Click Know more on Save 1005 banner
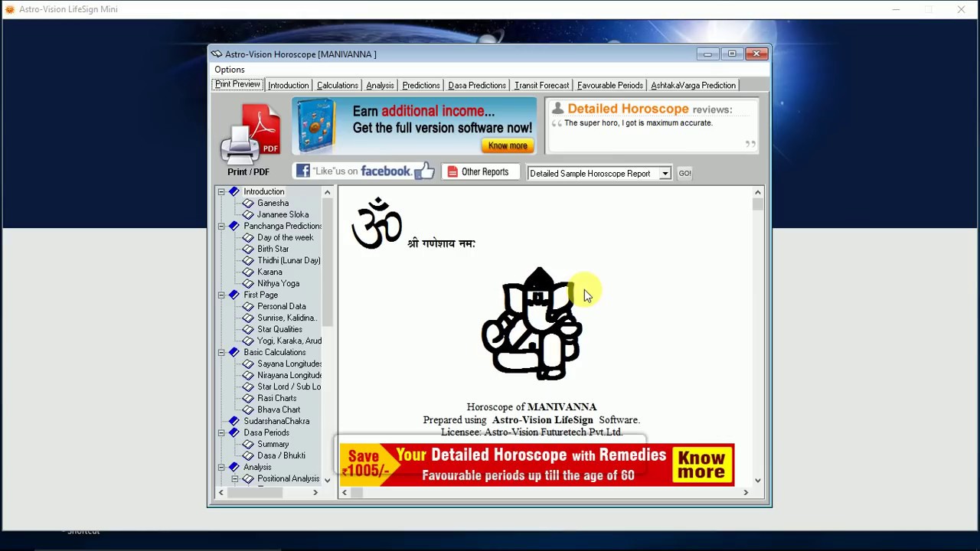The width and height of the screenshot is (980, 551). [701, 465]
